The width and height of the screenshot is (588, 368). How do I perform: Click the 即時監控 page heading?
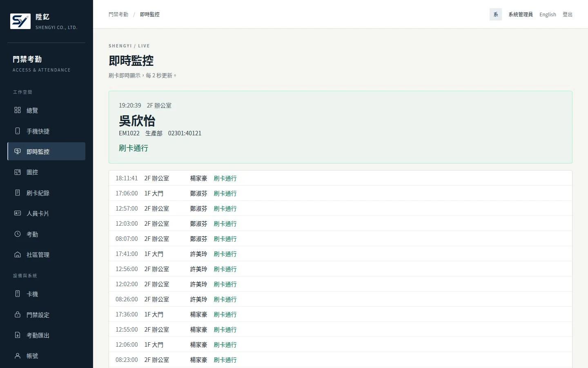click(131, 61)
